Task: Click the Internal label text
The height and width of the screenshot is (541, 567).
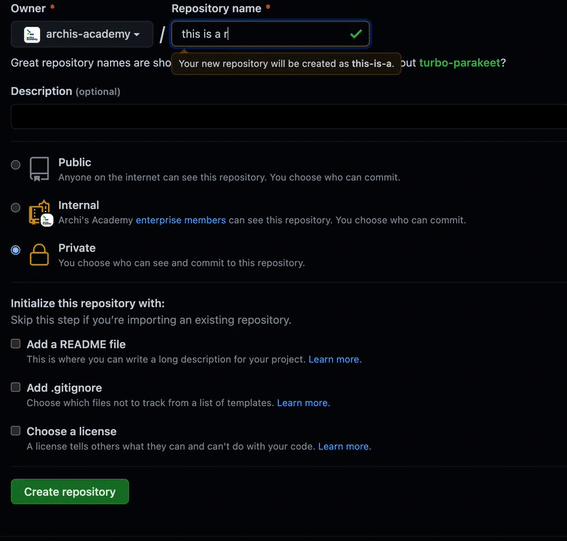Action: pyautogui.click(x=78, y=205)
